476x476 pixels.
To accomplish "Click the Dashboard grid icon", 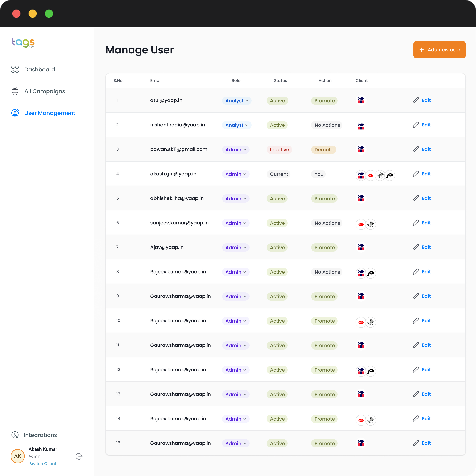I will tap(15, 70).
